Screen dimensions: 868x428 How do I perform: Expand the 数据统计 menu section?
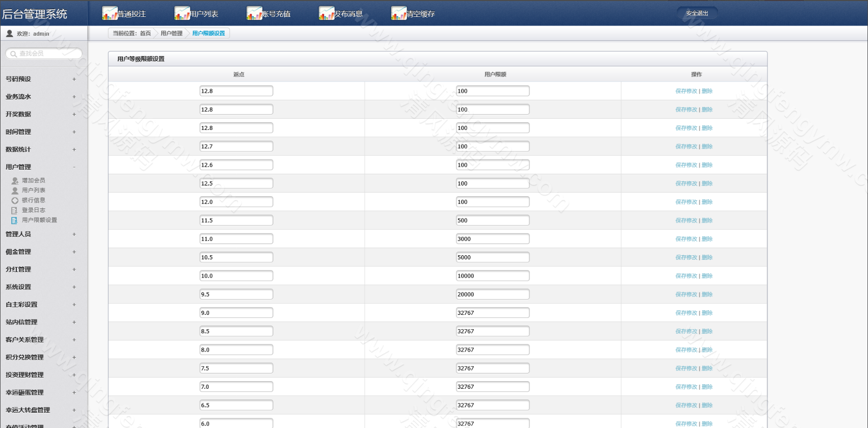click(x=74, y=149)
